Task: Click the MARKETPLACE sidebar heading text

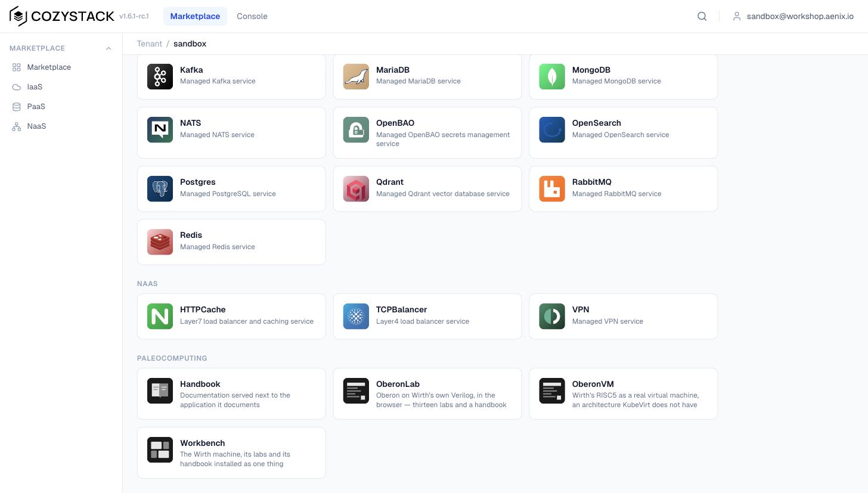Action: 37,48
